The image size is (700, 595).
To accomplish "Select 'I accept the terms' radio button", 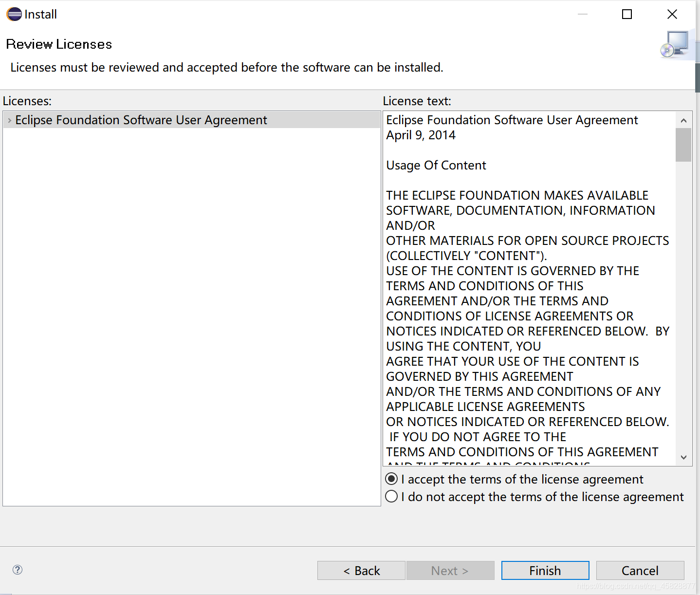I will 391,479.
